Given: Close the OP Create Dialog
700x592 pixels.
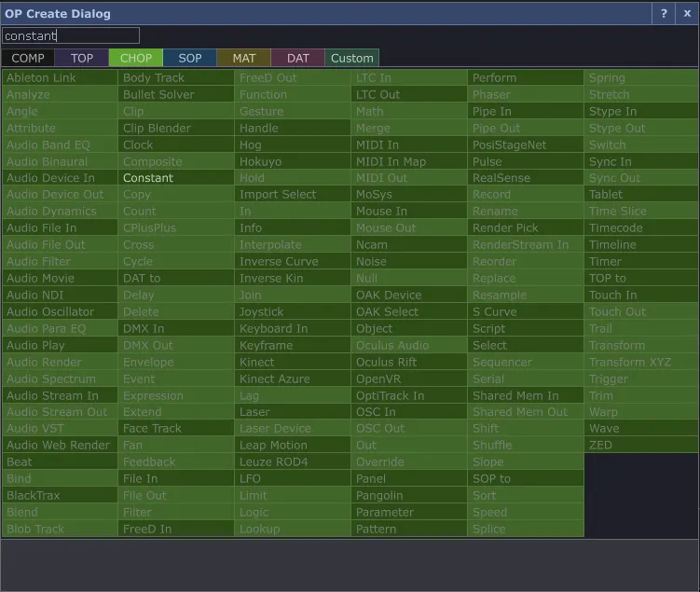Looking at the screenshot, I should tap(687, 14).
